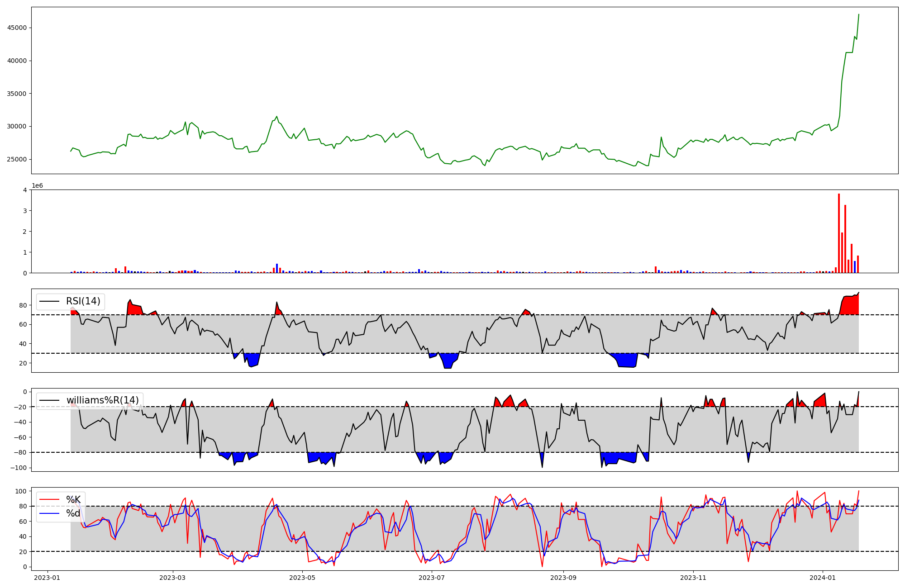The image size is (905, 588).
Task: Click the 30000 price axis tick label
Action: click(17, 127)
